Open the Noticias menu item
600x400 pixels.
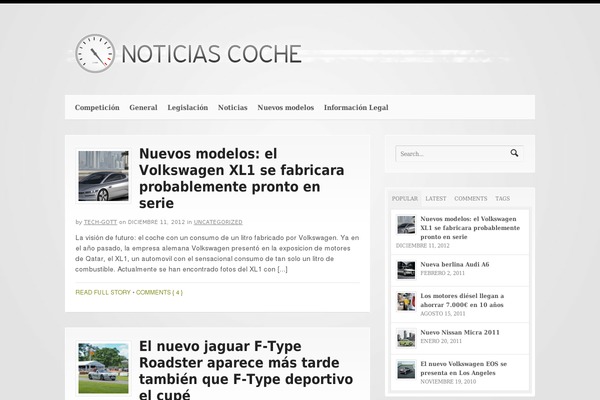click(x=233, y=108)
